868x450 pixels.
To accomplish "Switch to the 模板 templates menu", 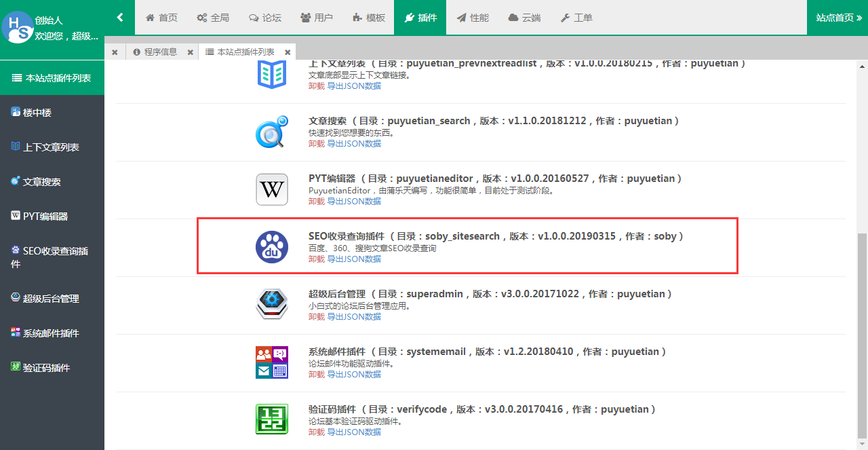I will [x=369, y=18].
